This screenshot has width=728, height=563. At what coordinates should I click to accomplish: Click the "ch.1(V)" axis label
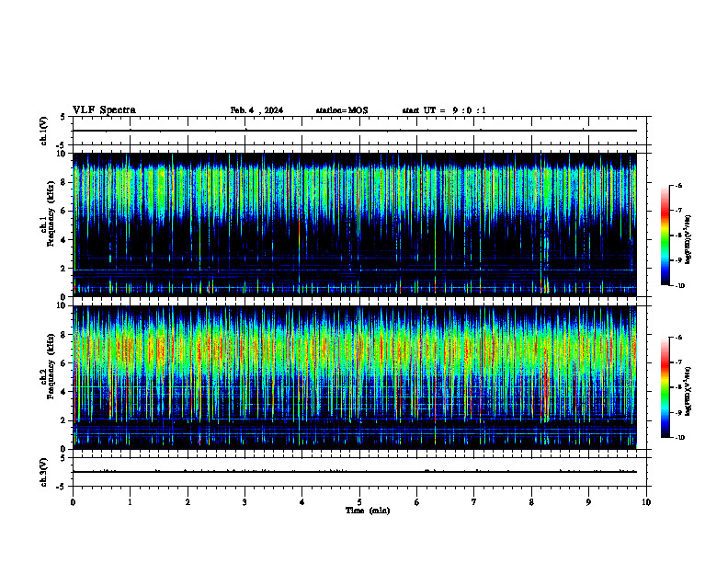point(44,131)
